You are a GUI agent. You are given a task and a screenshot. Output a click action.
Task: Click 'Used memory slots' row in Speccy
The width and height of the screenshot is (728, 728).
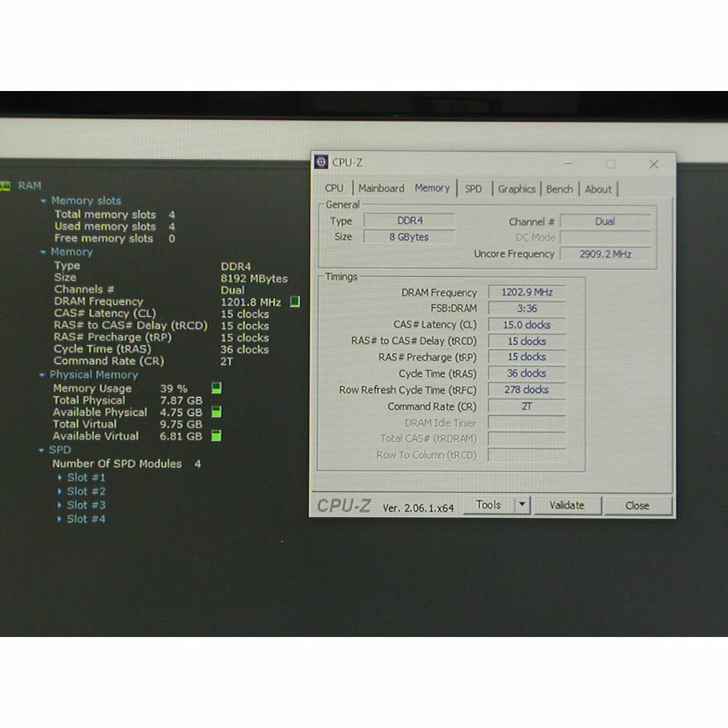(x=115, y=226)
